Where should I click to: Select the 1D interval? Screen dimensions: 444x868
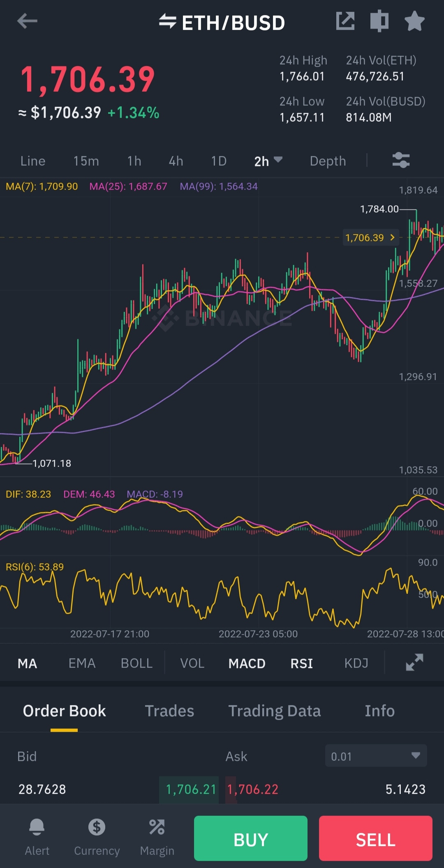click(x=219, y=161)
